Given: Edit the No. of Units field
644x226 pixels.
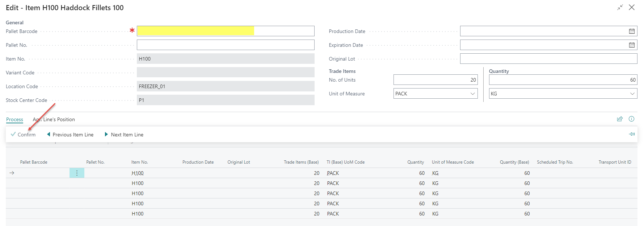Looking at the screenshot, I should [435, 80].
